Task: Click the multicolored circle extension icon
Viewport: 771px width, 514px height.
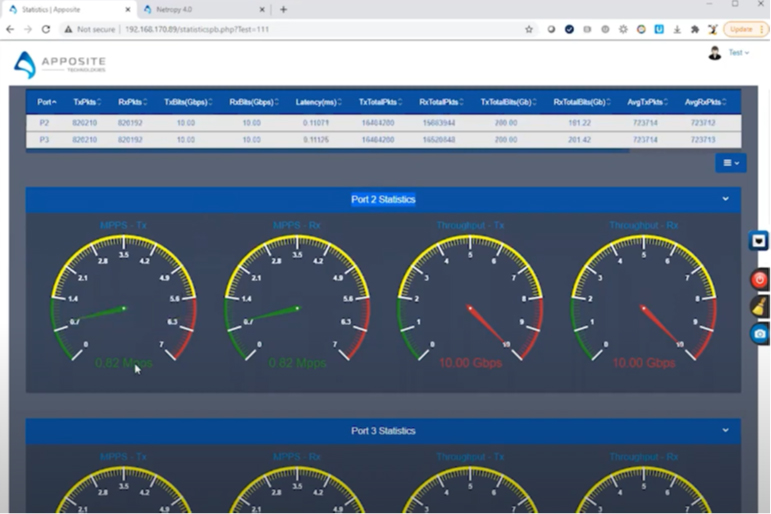Action: (x=641, y=30)
